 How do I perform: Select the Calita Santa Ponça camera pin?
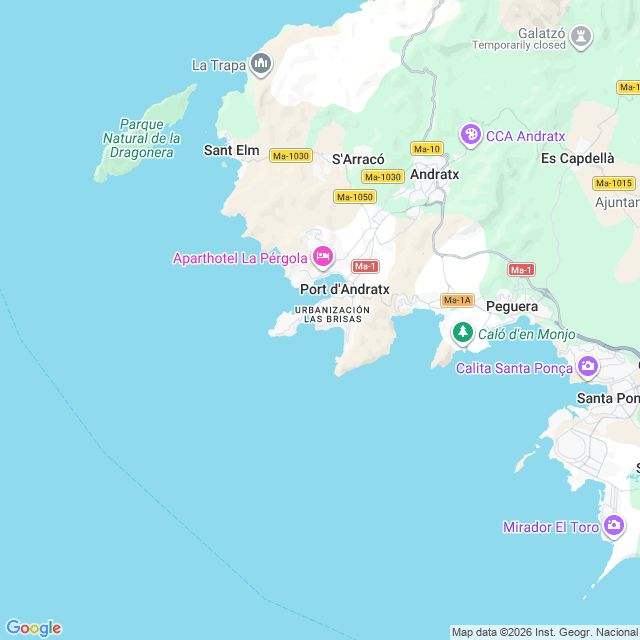click(x=588, y=367)
